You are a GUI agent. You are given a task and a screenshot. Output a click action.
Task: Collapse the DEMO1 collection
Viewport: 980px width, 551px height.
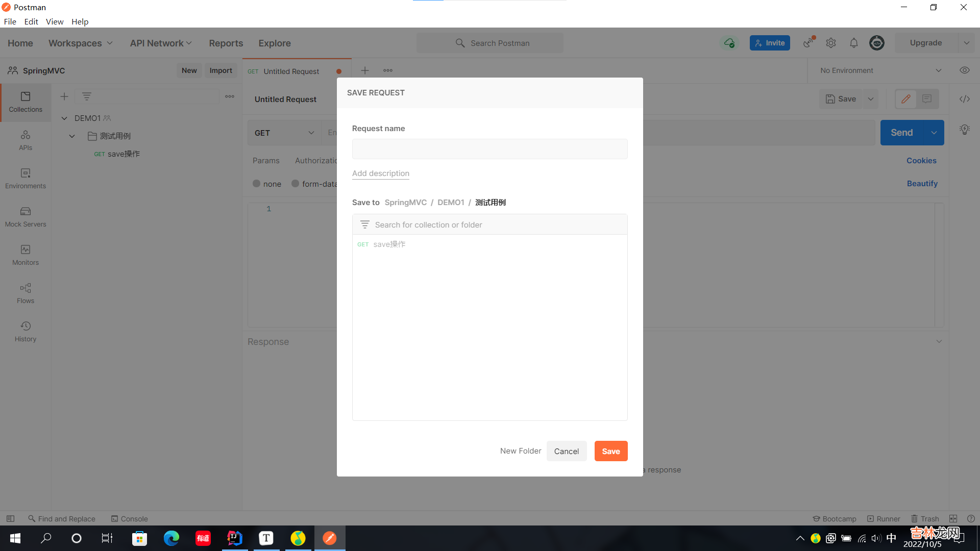[x=64, y=118]
